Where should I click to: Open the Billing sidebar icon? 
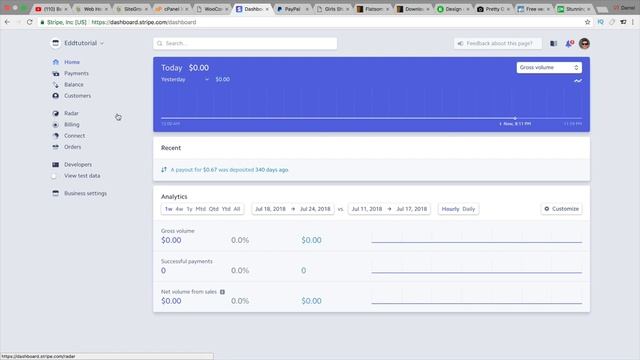coord(56,124)
